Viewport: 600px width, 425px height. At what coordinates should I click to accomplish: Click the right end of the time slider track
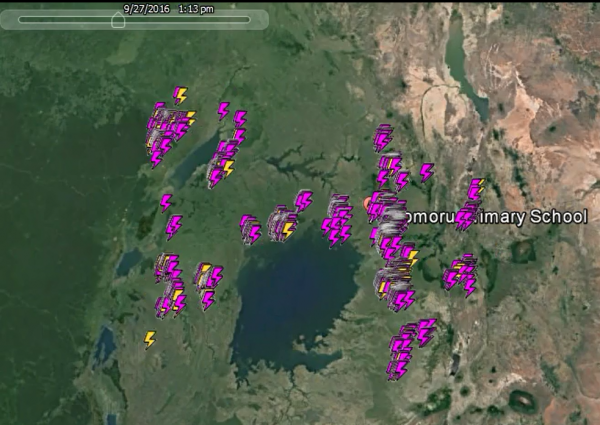pyautogui.click(x=248, y=20)
